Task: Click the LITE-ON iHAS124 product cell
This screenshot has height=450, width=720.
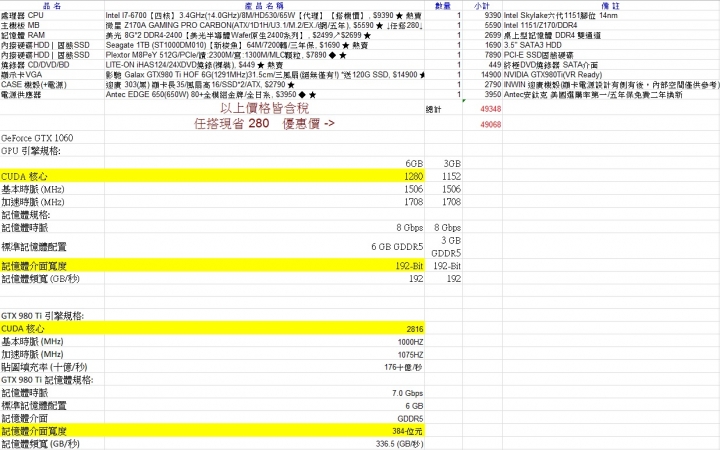Action: tap(264, 65)
